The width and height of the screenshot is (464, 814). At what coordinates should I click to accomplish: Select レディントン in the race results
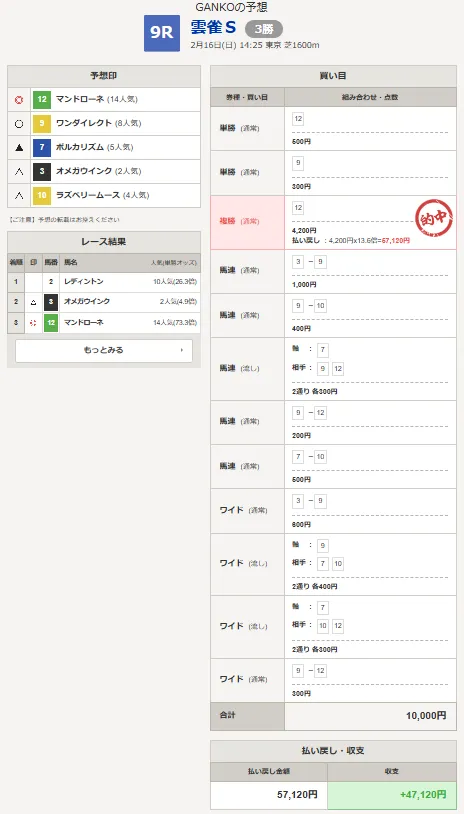point(84,282)
